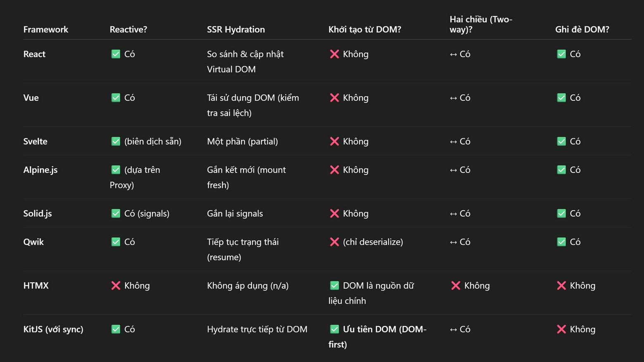Click the red X next to '(chỉ deserialize)'

(x=334, y=242)
